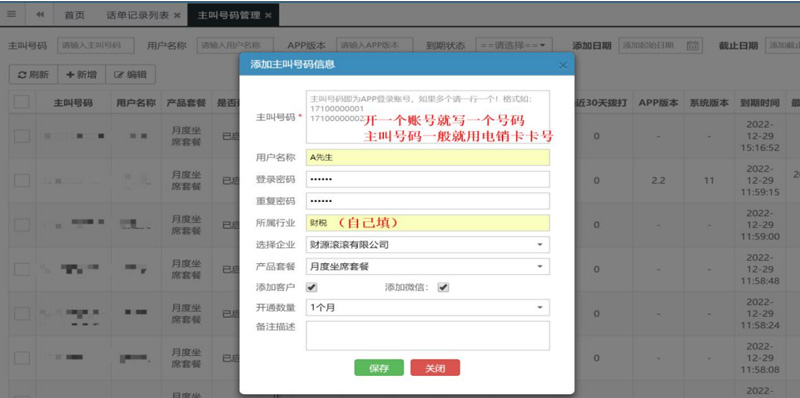Image resolution: width=800 pixels, height=398 pixels.
Task: Click the APP版本 search filter input
Action: (374, 45)
